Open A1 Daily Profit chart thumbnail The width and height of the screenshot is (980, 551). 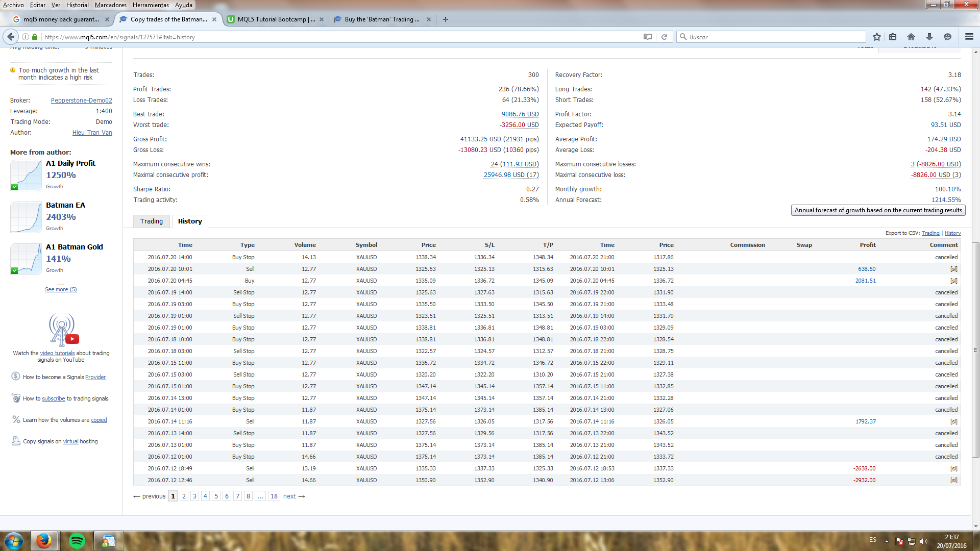pyautogui.click(x=26, y=176)
